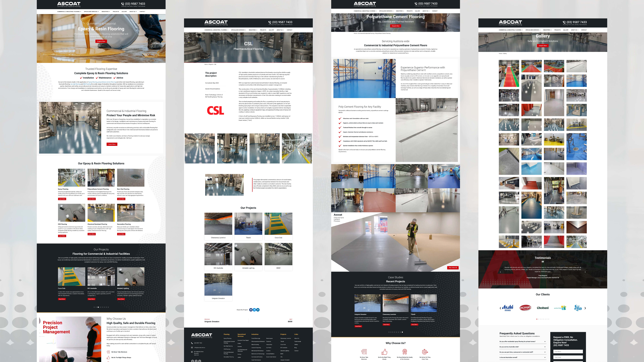
Task: Click the Facebook share icon under Share this Project
Action: click(251, 310)
